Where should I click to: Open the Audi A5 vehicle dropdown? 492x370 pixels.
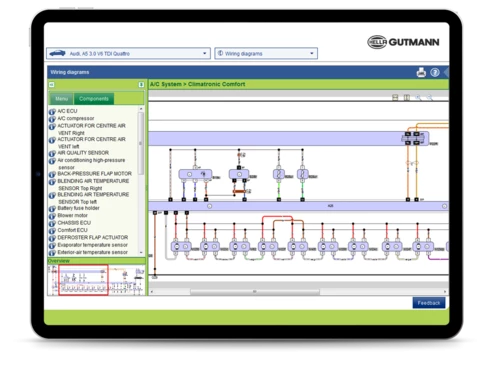(x=128, y=53)
